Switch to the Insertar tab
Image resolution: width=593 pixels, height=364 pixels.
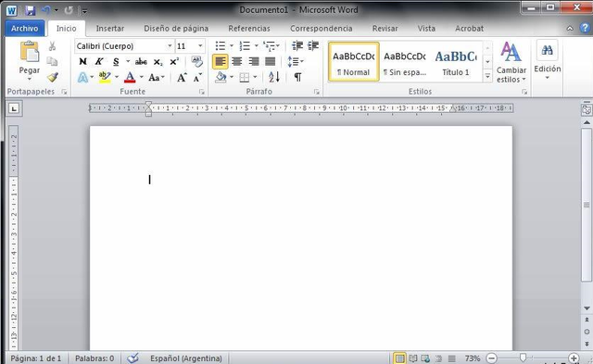[x=110, y=29]
